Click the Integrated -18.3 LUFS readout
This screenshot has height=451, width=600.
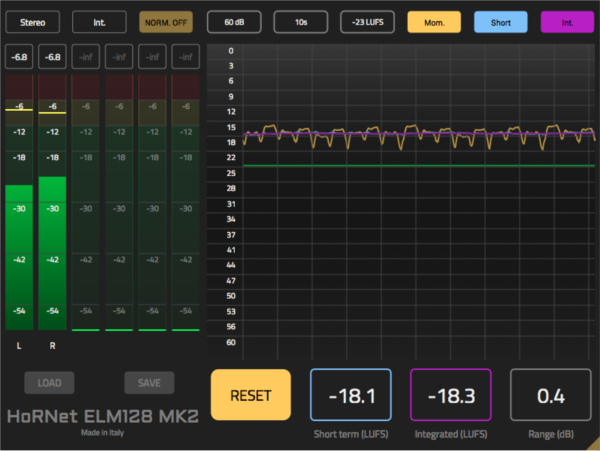[450, 395]
